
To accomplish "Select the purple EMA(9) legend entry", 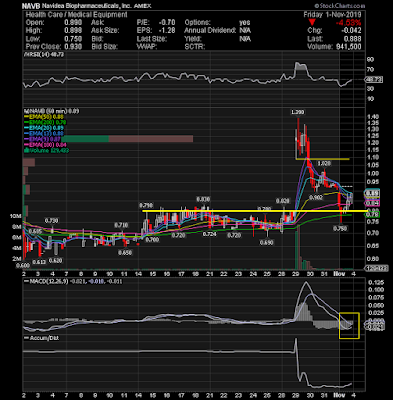I will pos(43,139).
